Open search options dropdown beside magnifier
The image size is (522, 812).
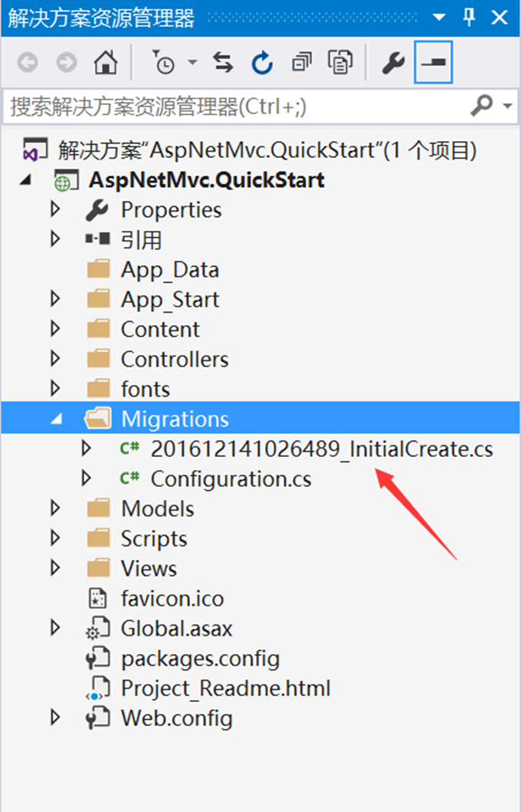click(x=507, y=107)
